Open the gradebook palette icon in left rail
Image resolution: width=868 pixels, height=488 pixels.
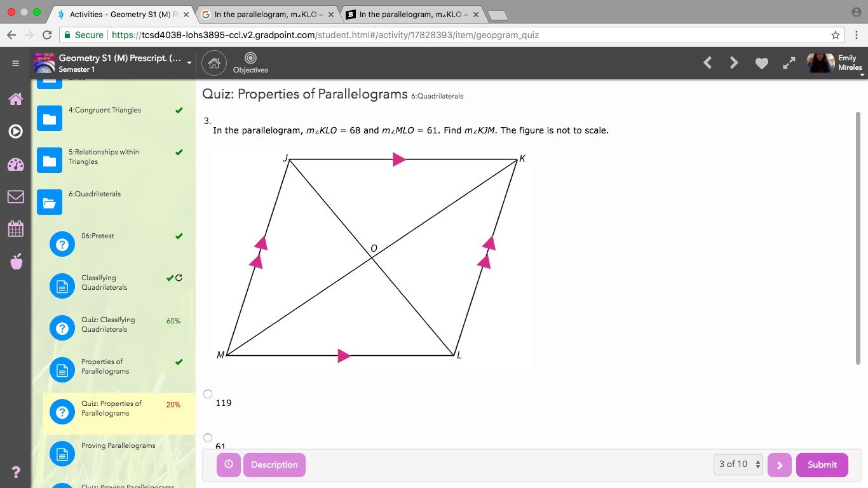point(15,165)
